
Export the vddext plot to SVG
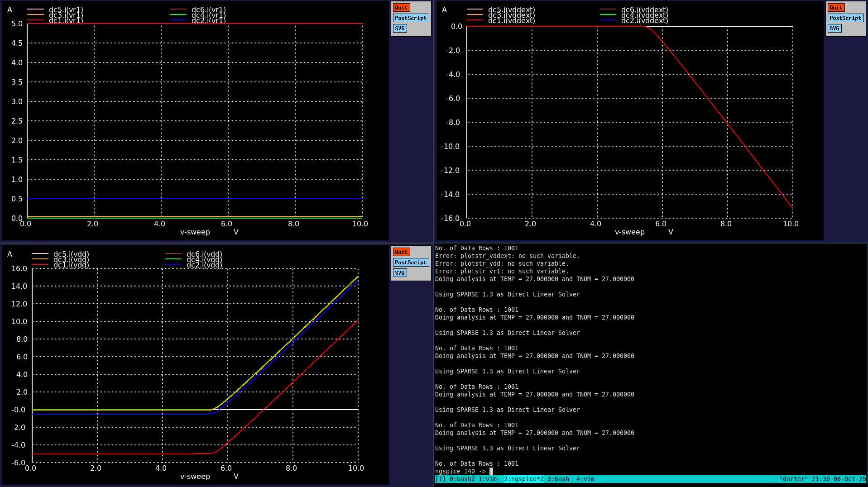coord(834,29)
